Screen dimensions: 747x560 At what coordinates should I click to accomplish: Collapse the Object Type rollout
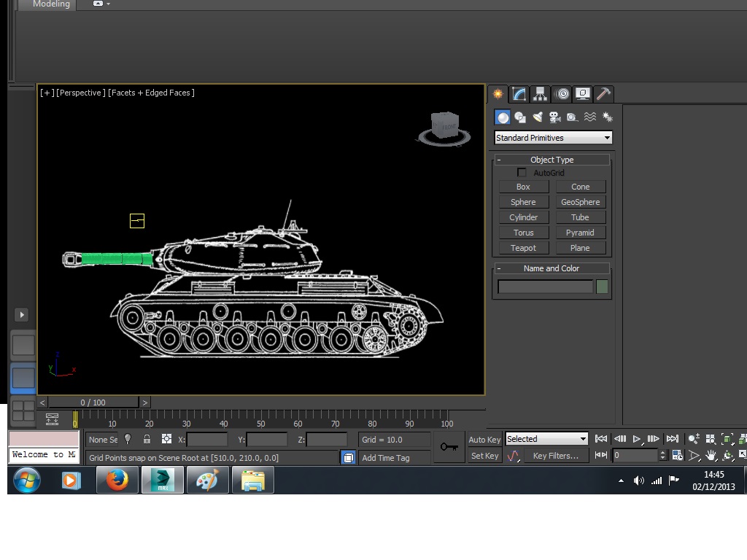[501, 159]
